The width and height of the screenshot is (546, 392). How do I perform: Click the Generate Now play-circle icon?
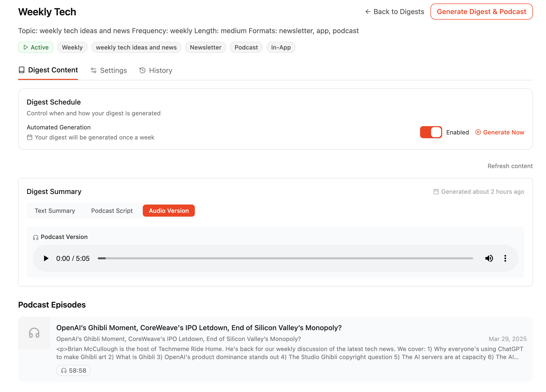[478, 132]
